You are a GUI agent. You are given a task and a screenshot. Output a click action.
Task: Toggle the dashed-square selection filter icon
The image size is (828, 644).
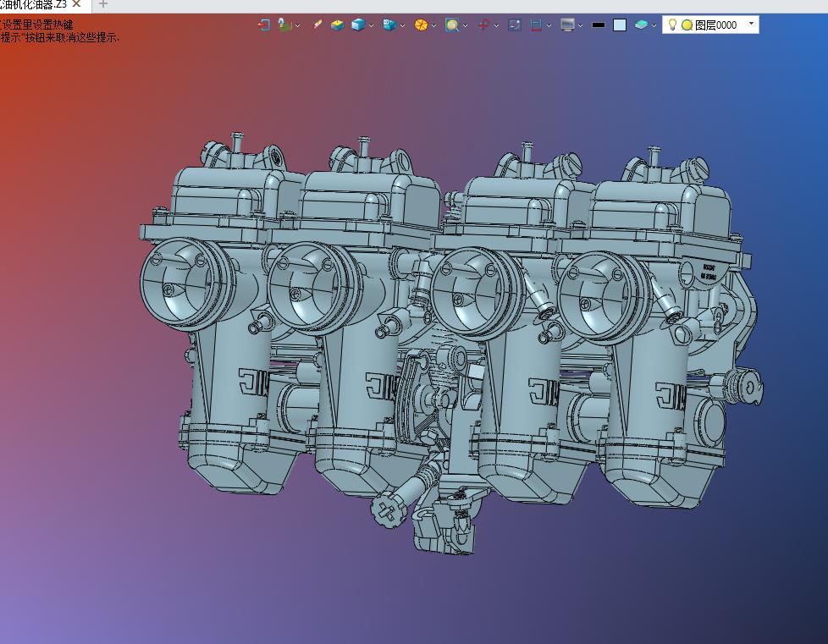point(515,25)
